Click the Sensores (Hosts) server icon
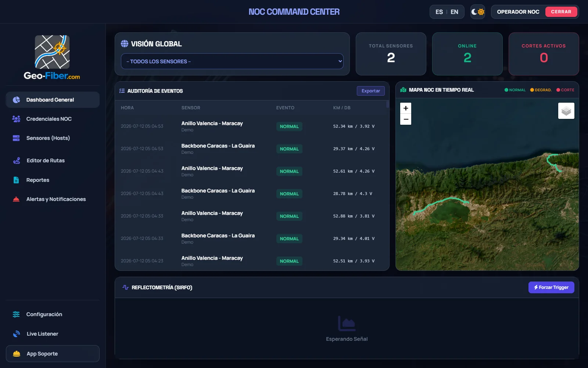588x368 pixels. coord(16,138)
